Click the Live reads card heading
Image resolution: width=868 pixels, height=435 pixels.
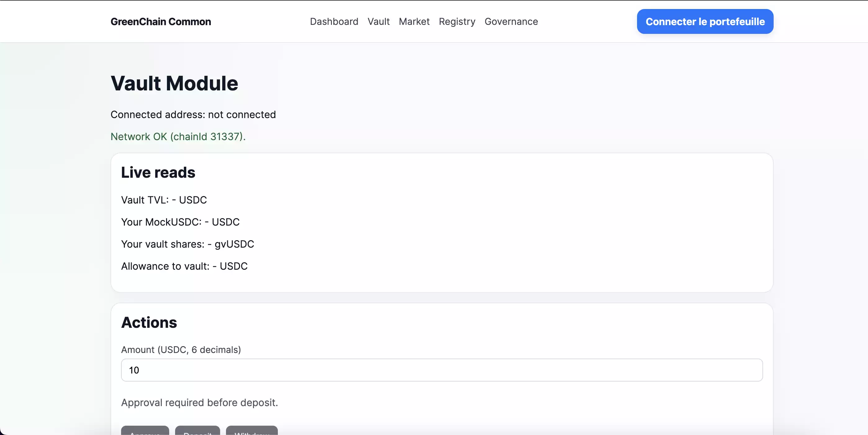(x=158, y=172)
